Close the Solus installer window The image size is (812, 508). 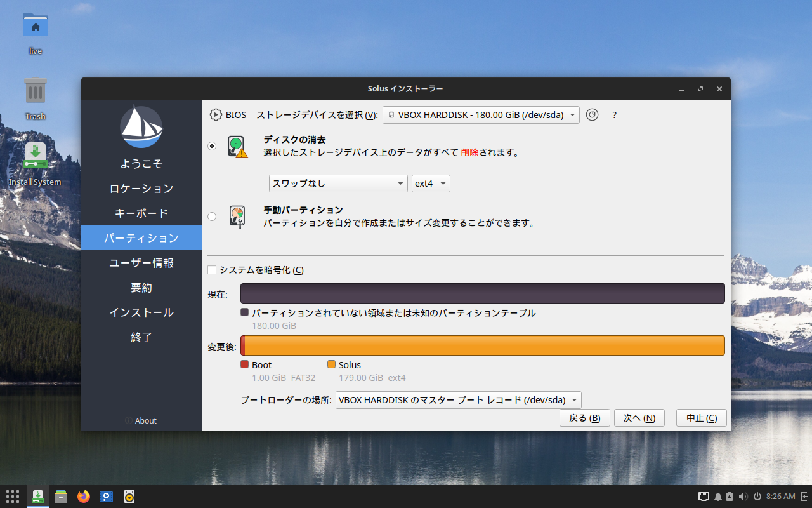tap(719, 89)
